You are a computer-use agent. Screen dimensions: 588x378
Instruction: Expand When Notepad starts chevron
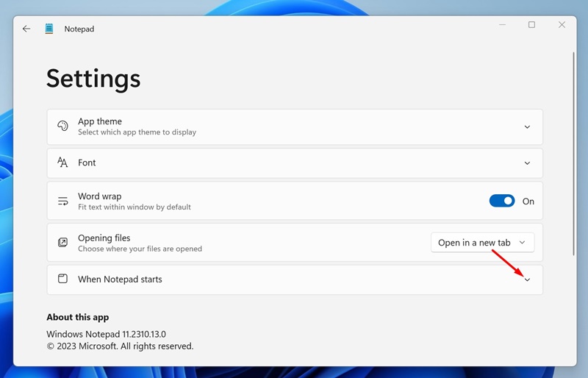[x=527, y=280]
